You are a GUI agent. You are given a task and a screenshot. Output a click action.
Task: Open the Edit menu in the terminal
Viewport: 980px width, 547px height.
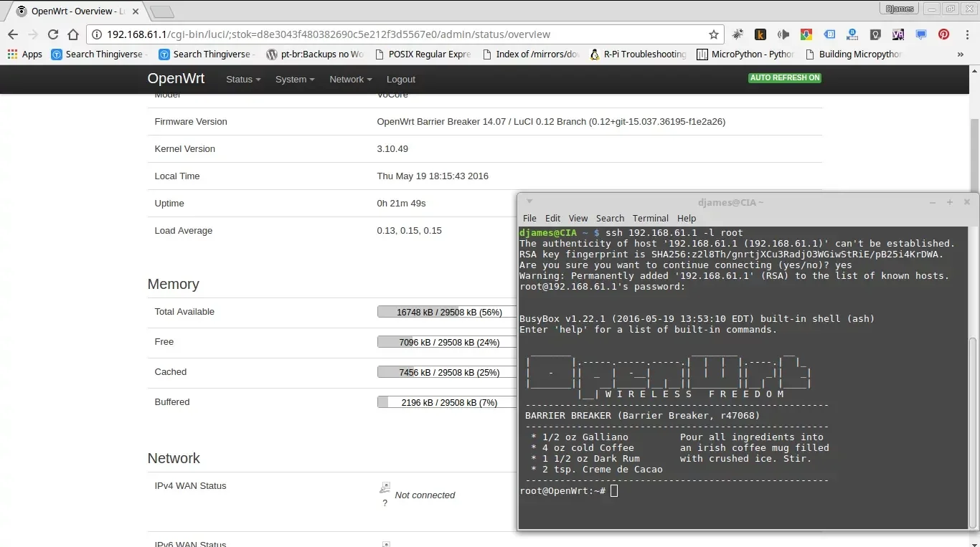(552, 218)
